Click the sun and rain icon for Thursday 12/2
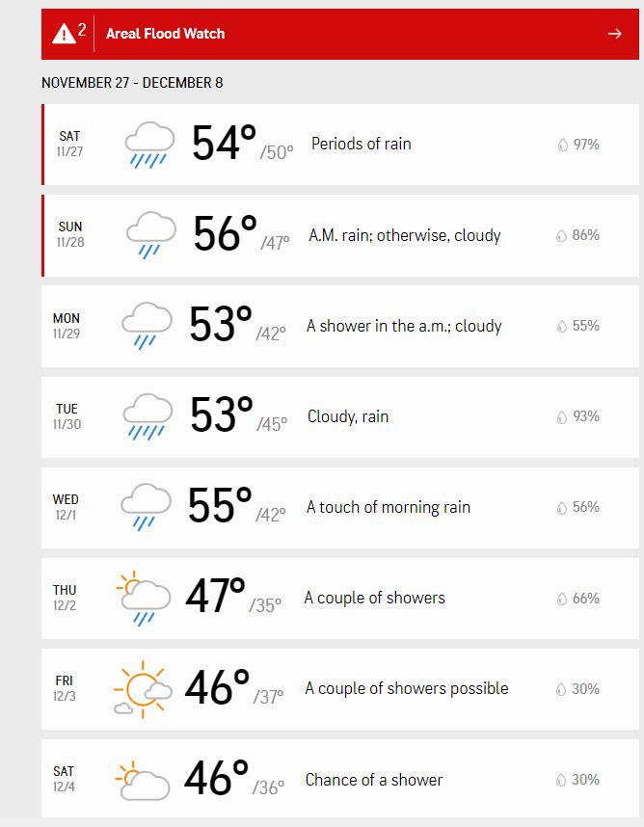The width and height of the screenshot is (644, 827). coord(143,599)
